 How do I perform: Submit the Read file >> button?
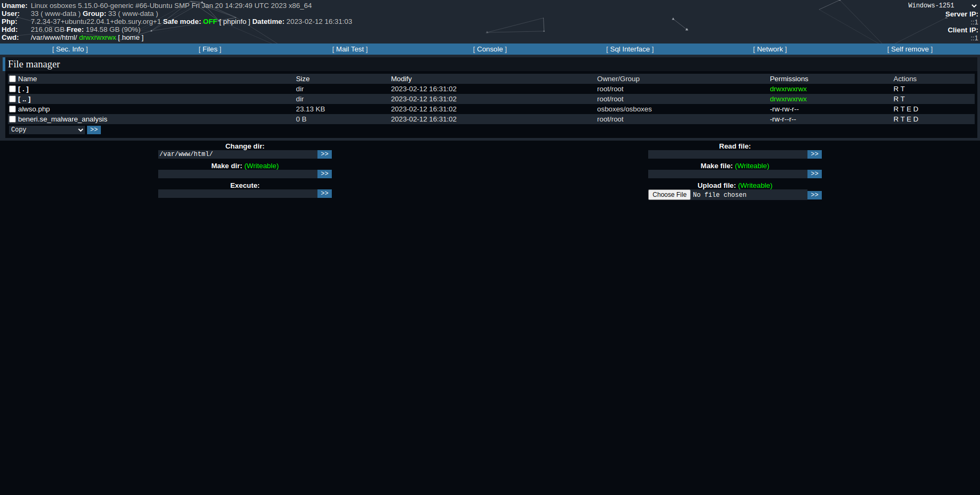coord(814,154)
